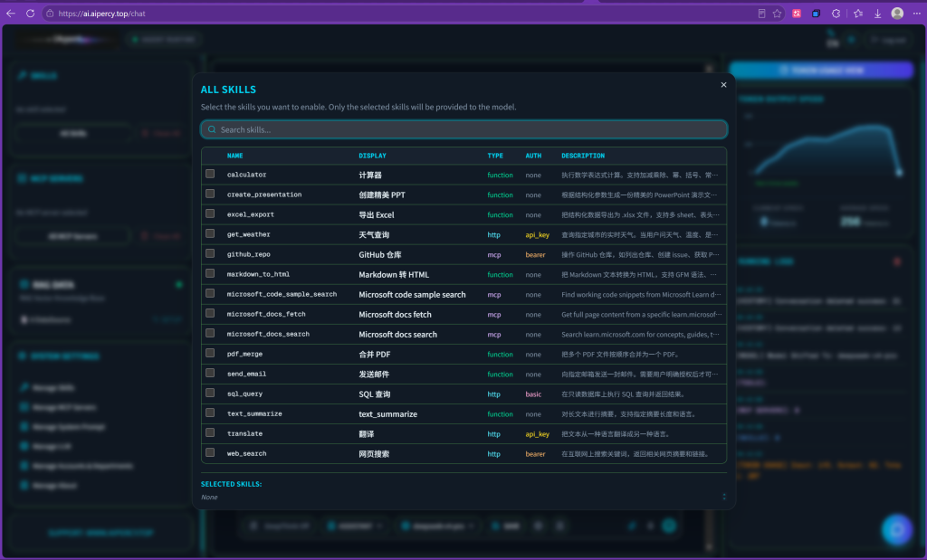Screen dimensions: 927x560
Task: Check the markdown_to_html skill checkbox
Action: [x=210, y=273]
